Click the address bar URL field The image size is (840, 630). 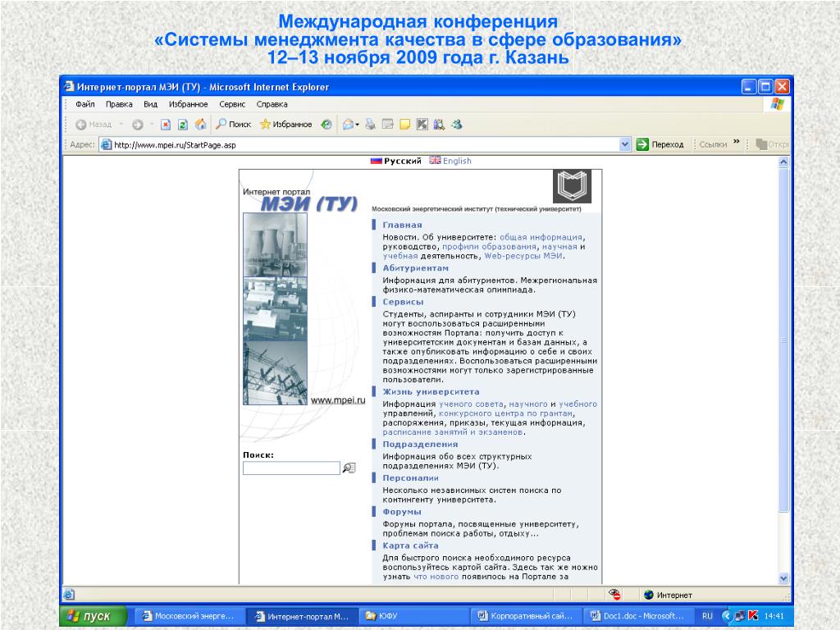tap(359, 144)
